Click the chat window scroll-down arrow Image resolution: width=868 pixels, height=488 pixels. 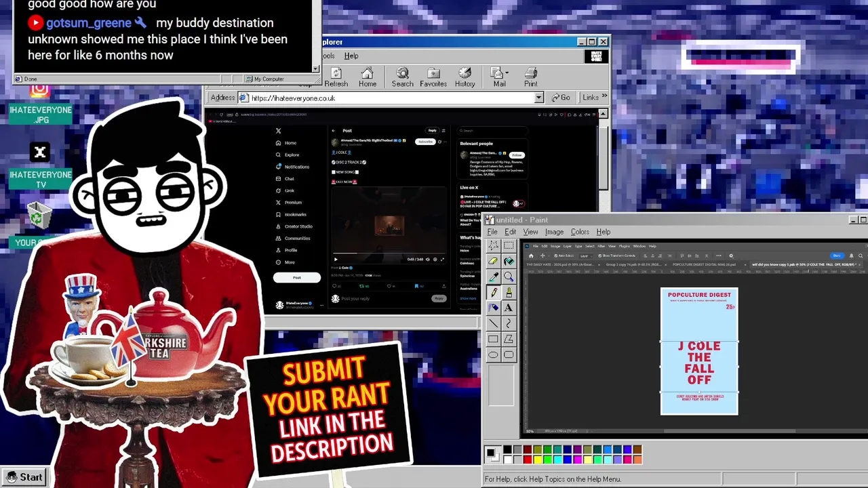click(315, 68)
